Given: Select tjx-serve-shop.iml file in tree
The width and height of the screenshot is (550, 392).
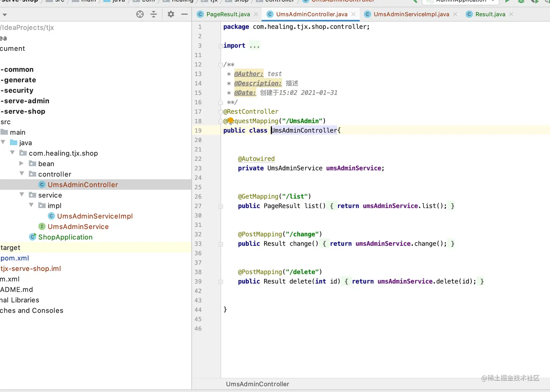Looking at the screenshot, I should [x=31, y=269].
